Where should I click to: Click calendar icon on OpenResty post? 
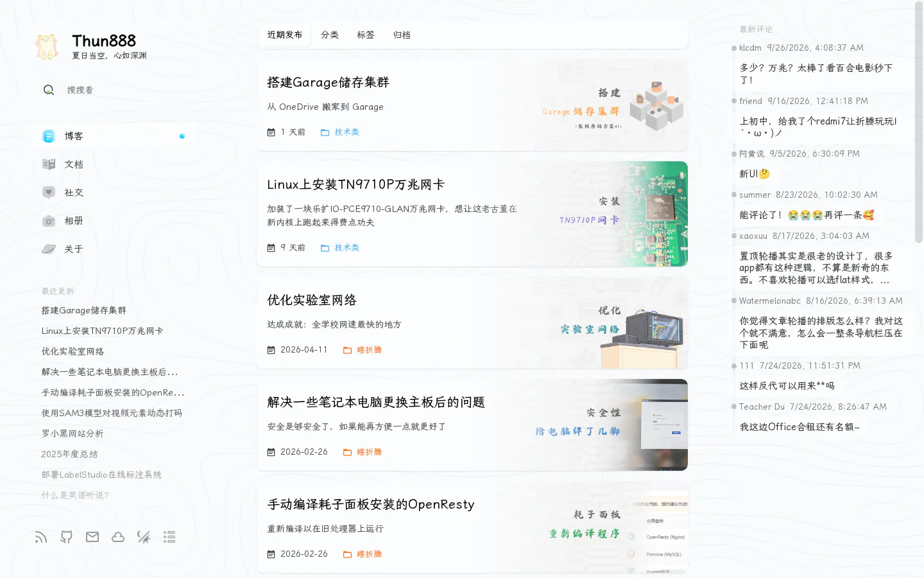coord(271,554)
